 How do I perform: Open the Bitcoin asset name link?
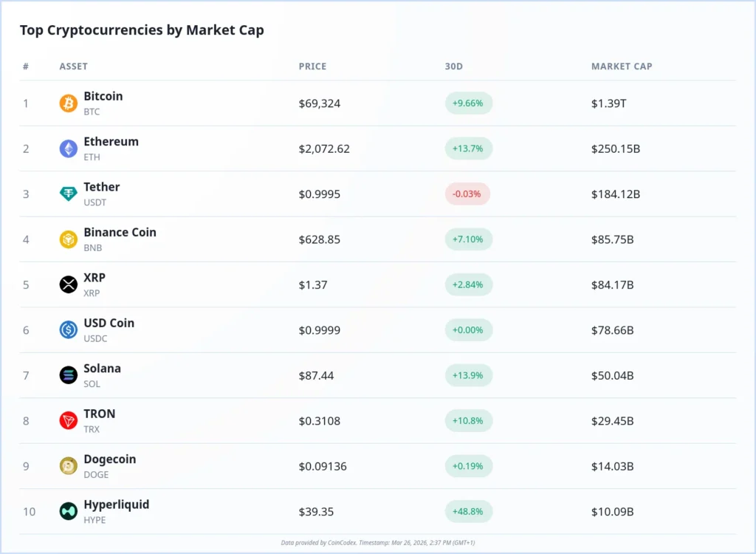[x=103, y=96]
